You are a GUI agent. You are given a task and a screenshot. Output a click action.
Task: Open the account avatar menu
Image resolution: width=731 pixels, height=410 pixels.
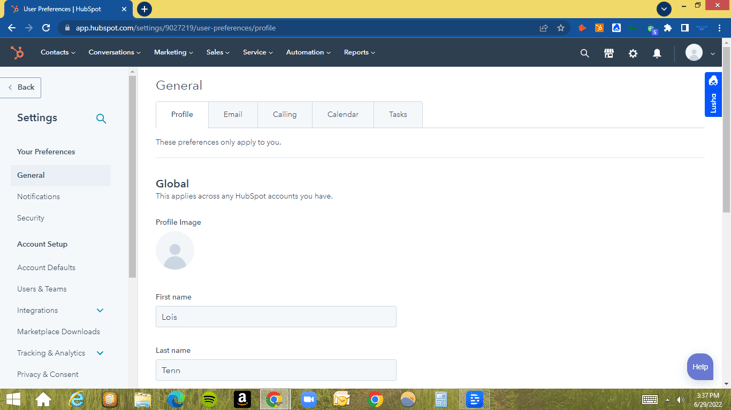(x=698, y=53)
